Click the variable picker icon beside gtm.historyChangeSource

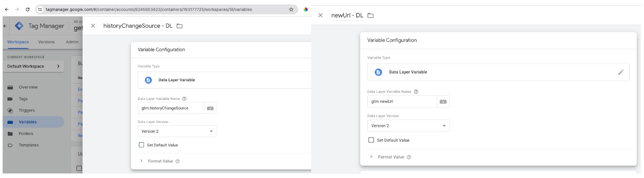210,108
